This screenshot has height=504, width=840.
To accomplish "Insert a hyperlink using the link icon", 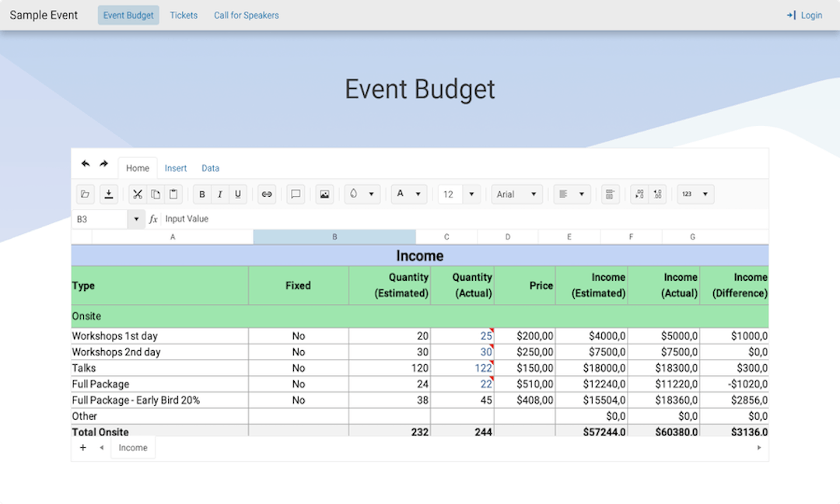I will (267, 194).
